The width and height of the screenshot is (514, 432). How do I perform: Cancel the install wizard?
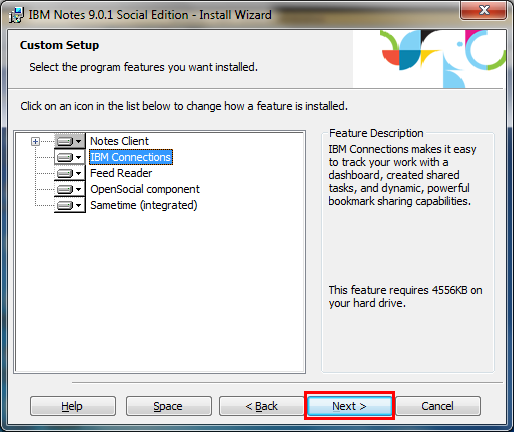(x=438, y=406)
